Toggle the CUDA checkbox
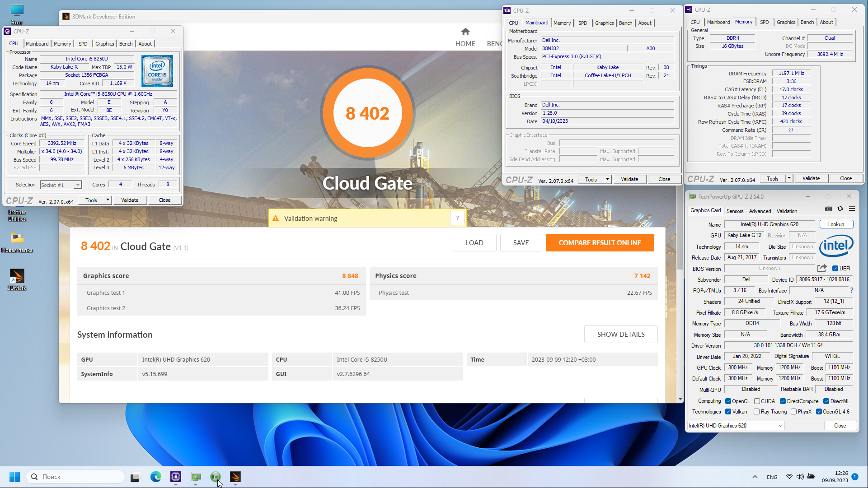Image resolution: width=868 pixels, height=488 pixels. coord(757,401)
